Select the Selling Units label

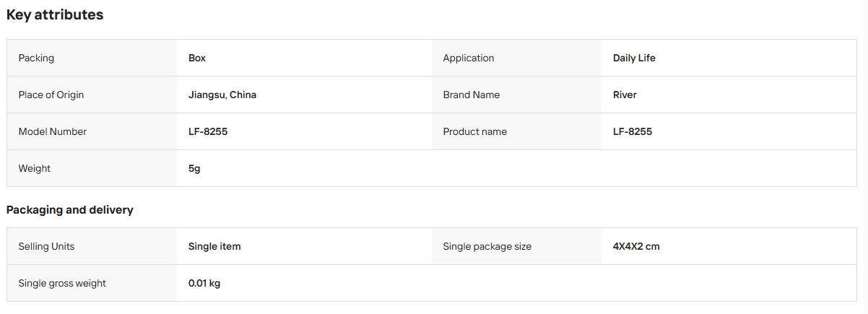tap(46, 246)
